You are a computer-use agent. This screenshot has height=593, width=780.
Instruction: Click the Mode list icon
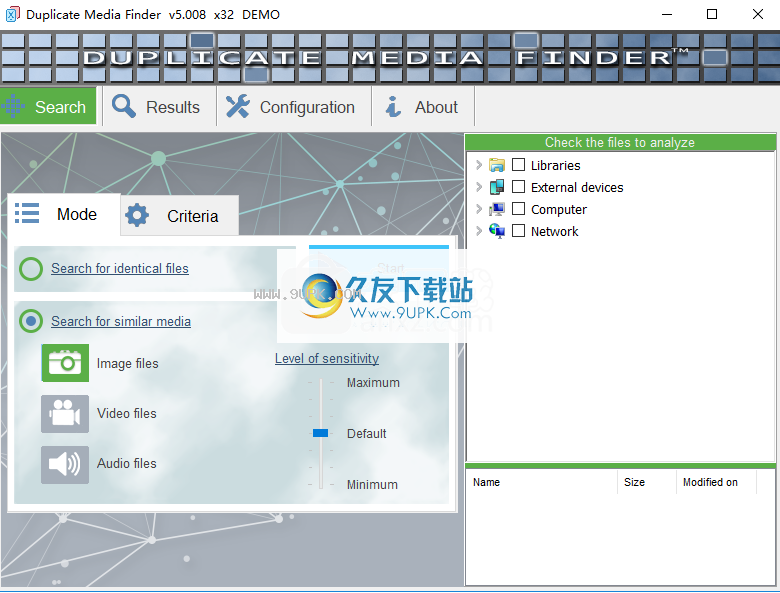click(27, 213)
